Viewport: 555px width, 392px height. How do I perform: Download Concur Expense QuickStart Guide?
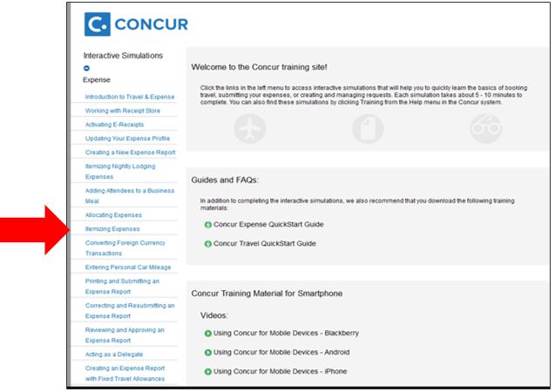click(x=268, y=224)
